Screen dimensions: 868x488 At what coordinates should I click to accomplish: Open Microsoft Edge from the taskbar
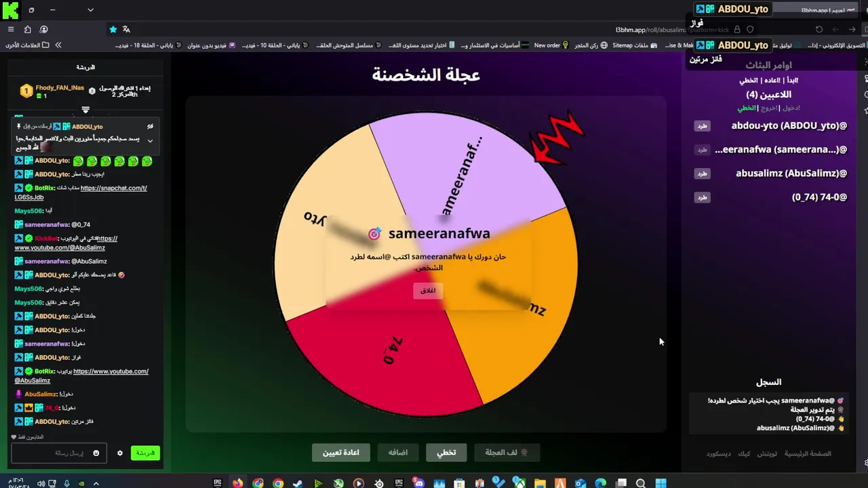point(601,483)
